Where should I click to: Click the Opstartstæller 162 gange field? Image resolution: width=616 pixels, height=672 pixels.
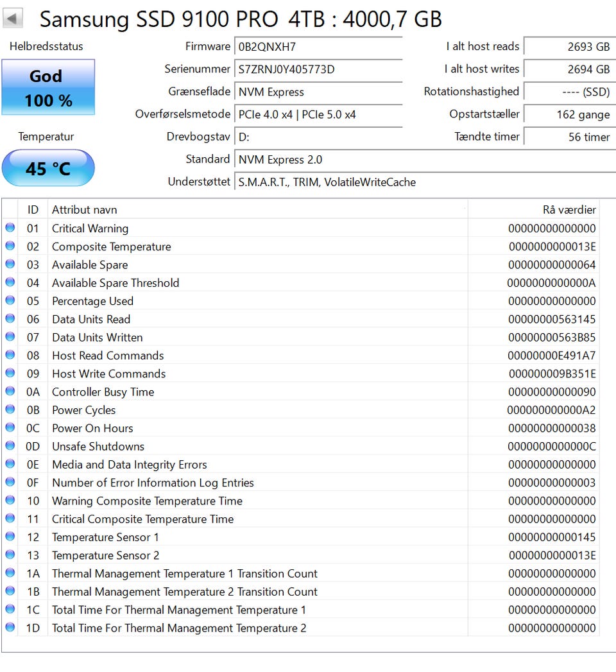(x=570, y=114)
